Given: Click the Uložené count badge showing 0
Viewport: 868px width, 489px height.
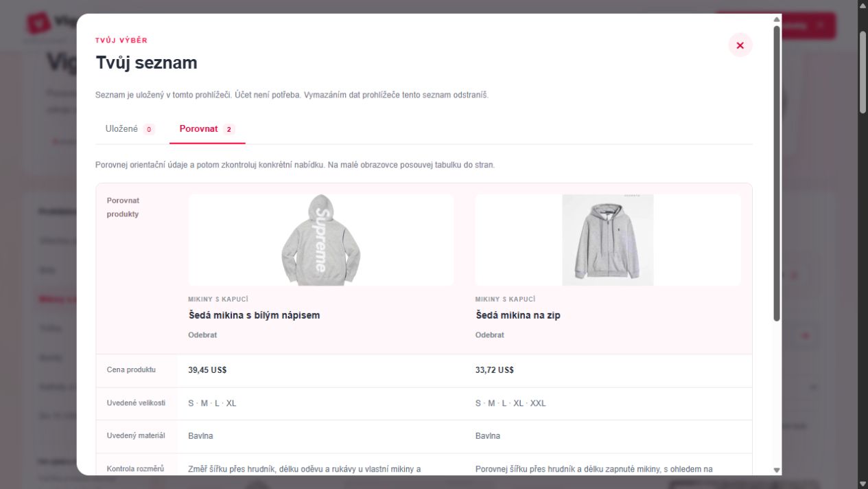Looking at the screenshot, I should click(149, 129).
